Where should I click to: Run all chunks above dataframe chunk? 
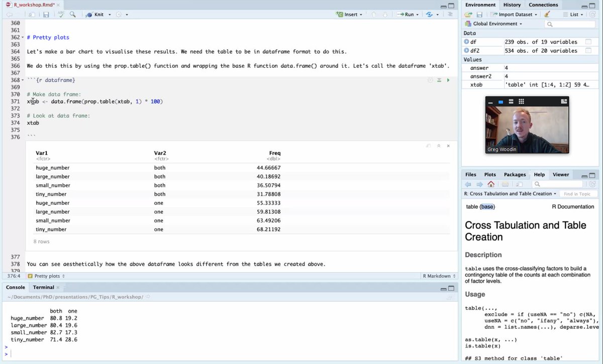(439, 80)
